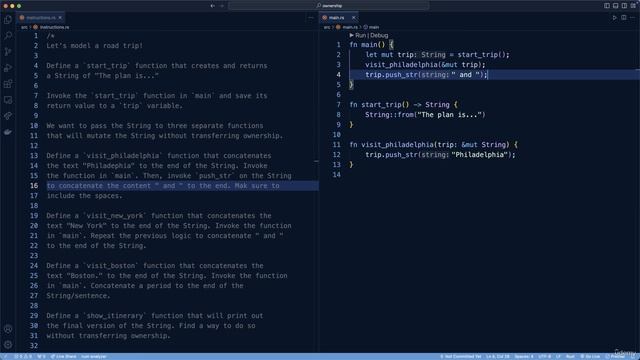
Task: Change end of line sequence LF
Action: click(x=558, y=356)
